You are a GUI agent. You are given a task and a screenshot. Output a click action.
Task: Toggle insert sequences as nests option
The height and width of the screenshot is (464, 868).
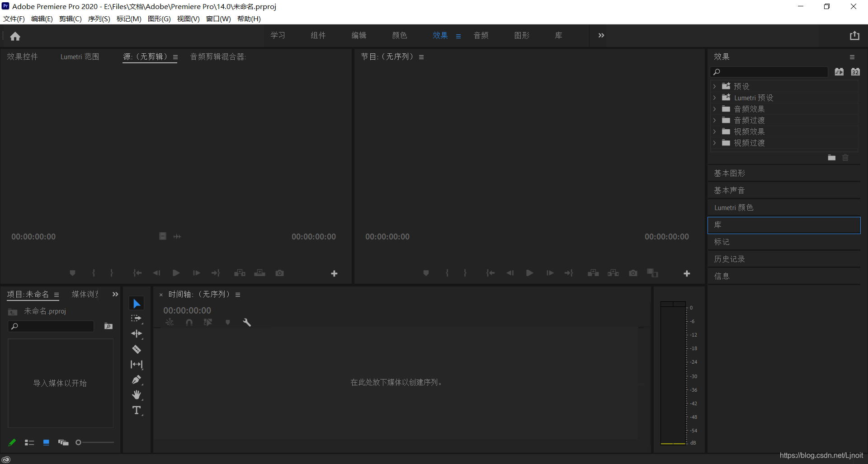[170, 322]
